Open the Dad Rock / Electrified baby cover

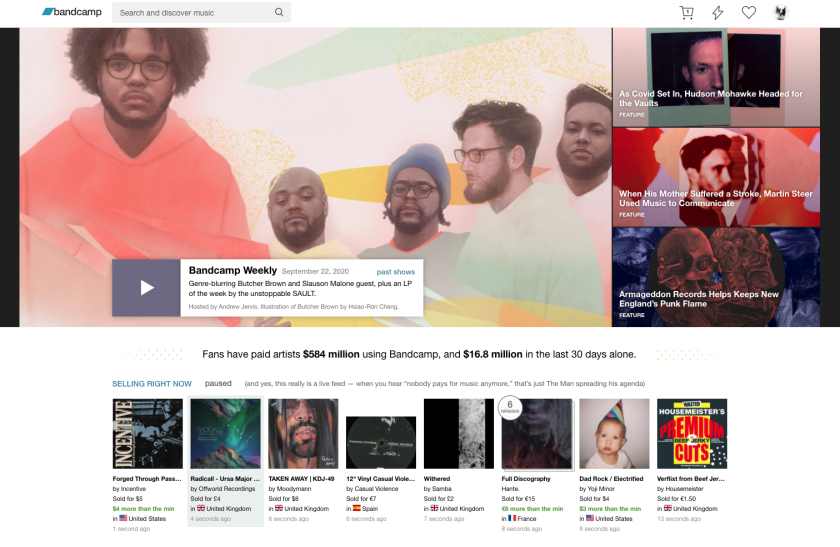click(x=614, y=433)
